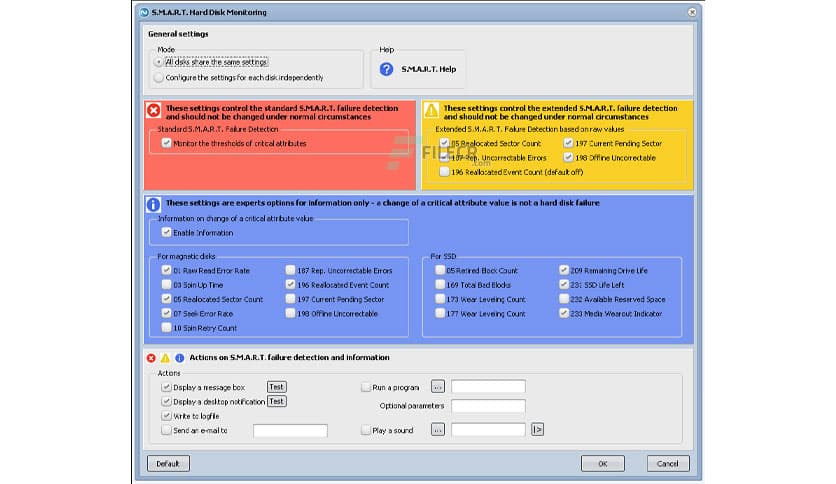Image resolution: width=836 pixels, height=484 pixels.
Task: Toggle SSD '233 Media Wearout Indicator'
Action: click(564, 314)
